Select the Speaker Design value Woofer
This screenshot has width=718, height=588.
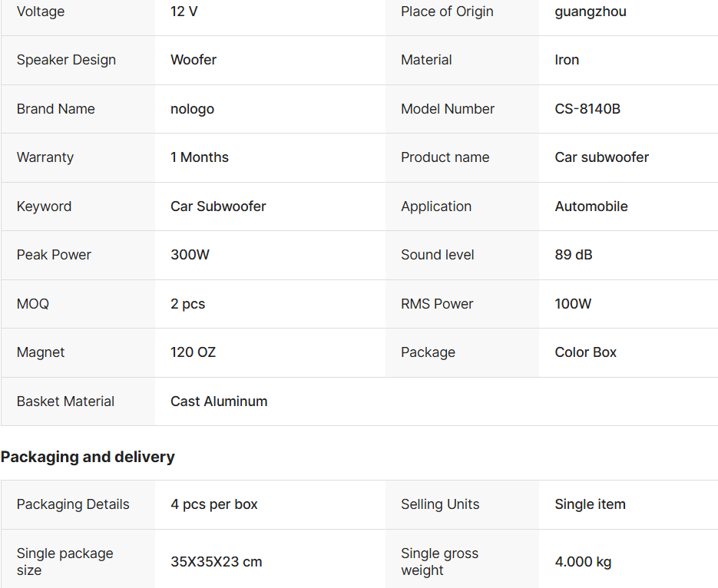tap(194, 60)
